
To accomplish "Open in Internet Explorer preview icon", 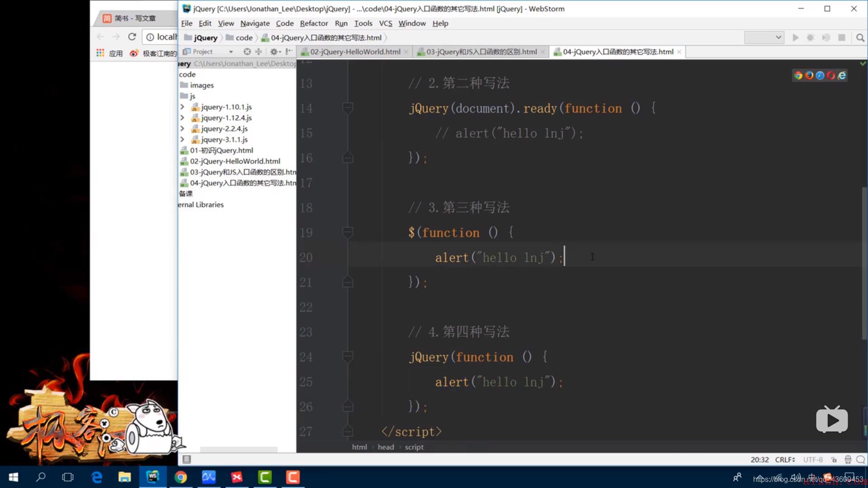I will coord(842,76).
